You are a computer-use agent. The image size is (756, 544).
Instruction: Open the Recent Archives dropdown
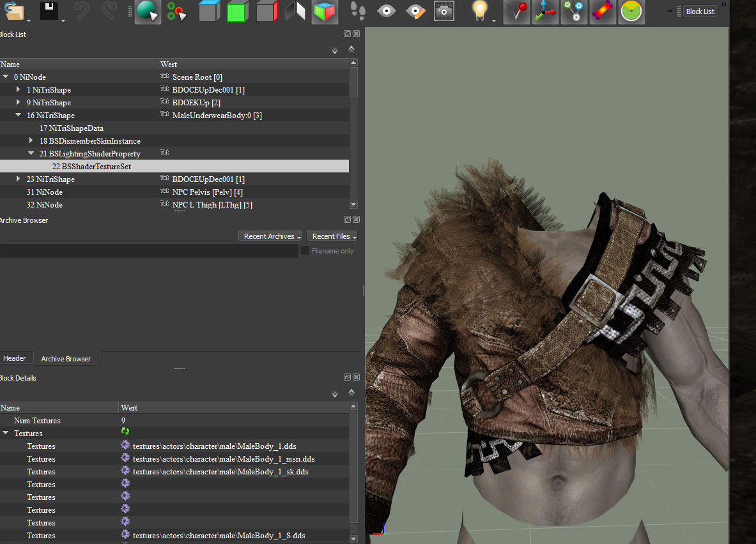coord(271,236)
